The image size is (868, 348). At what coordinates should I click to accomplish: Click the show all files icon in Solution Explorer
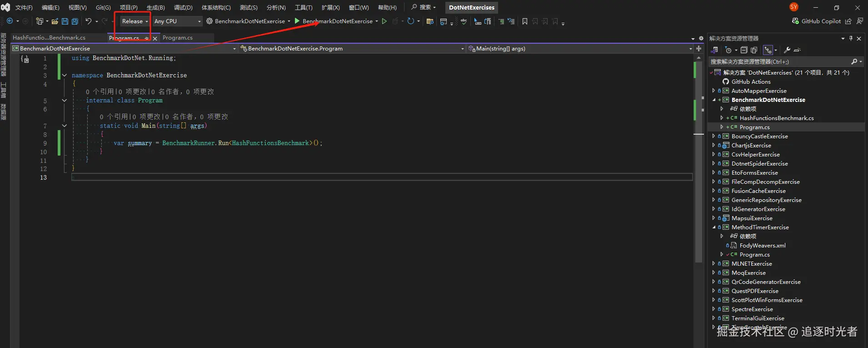click(x=754, y=50)
